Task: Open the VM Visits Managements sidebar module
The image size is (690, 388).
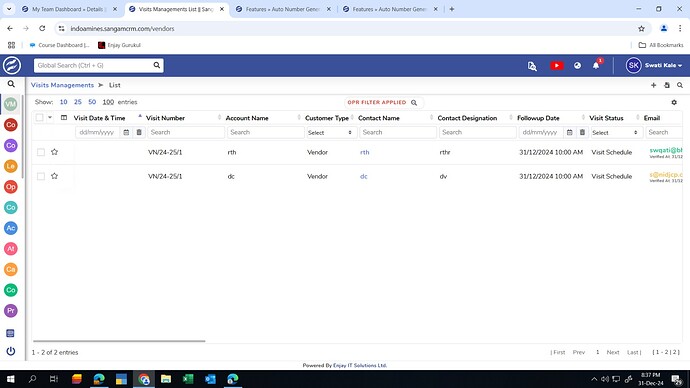Action: (x=11, y=104)
